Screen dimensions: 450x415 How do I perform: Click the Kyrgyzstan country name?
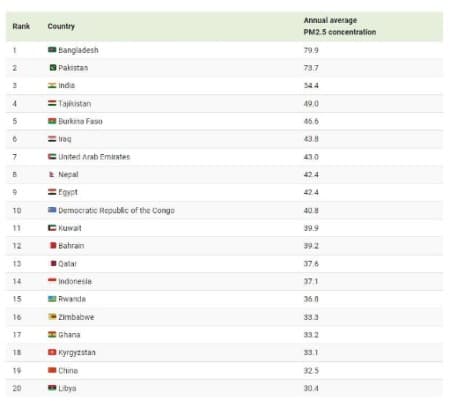pos(77,353)
